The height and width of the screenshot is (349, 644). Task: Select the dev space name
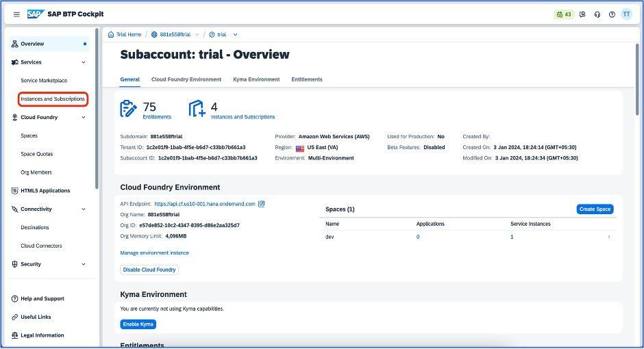330,237
